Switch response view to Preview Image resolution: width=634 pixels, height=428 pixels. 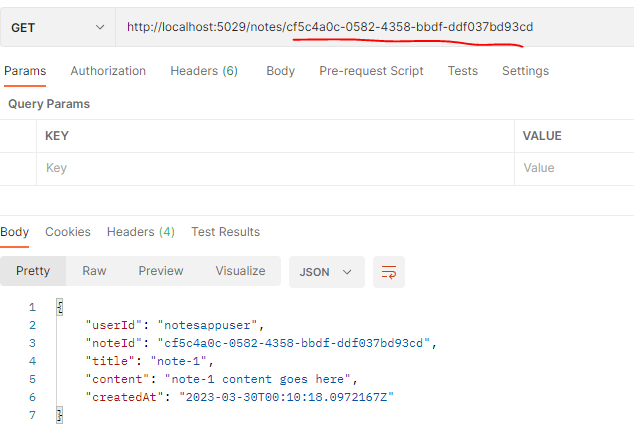tap(161, 271)
